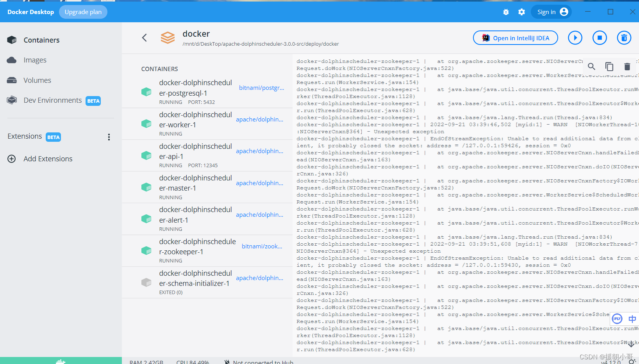This screenshot has width=639, height=364.
Task: Open worker-1's apache/dolphin... image link
Action: (260, 120)
